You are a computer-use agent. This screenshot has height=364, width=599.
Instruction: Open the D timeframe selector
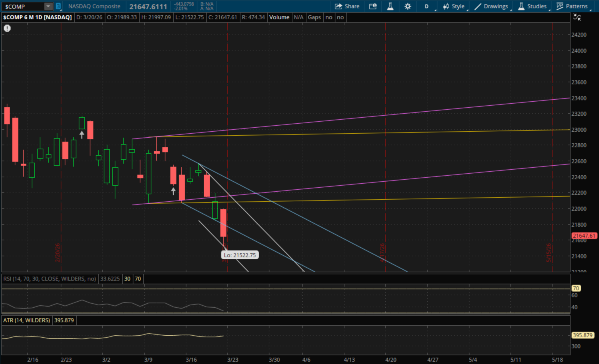[x=427, y=6]
